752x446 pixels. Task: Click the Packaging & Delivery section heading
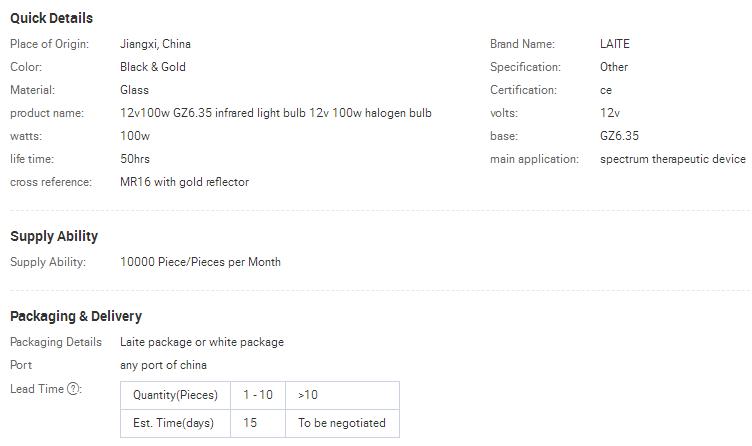pos(76,316)
